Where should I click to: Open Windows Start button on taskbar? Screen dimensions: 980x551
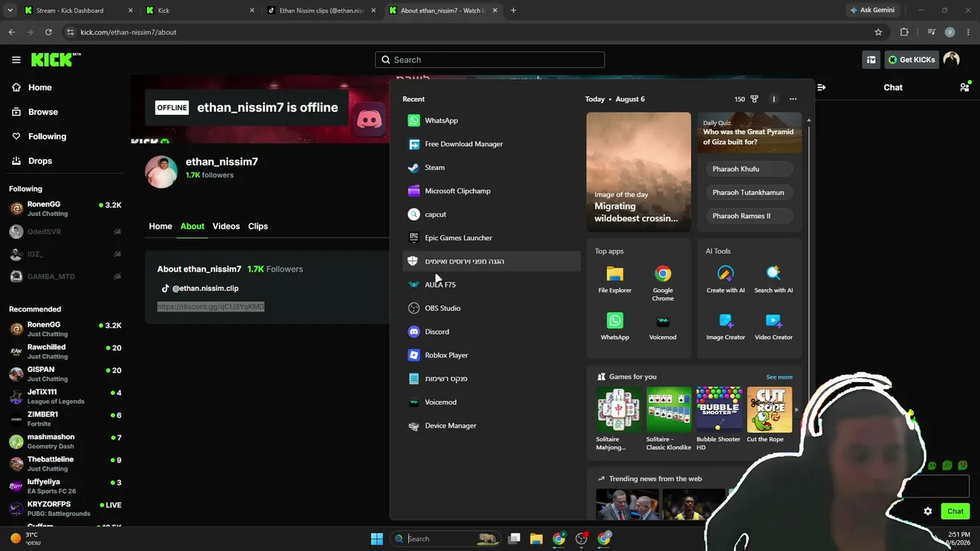point(377,539)
